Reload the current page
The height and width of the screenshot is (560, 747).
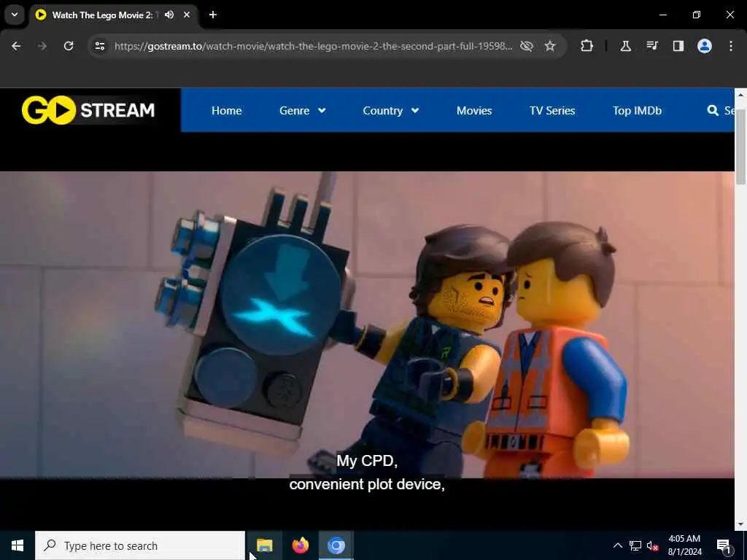pos(69,46)
